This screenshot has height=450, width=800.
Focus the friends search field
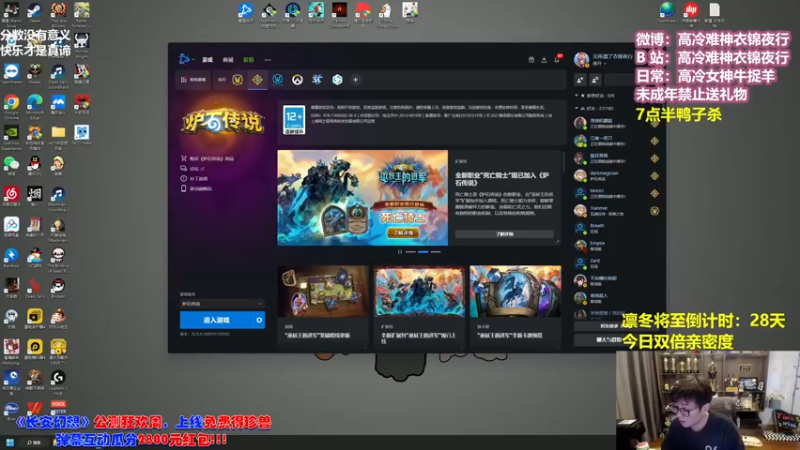click(x=620, y=80)
